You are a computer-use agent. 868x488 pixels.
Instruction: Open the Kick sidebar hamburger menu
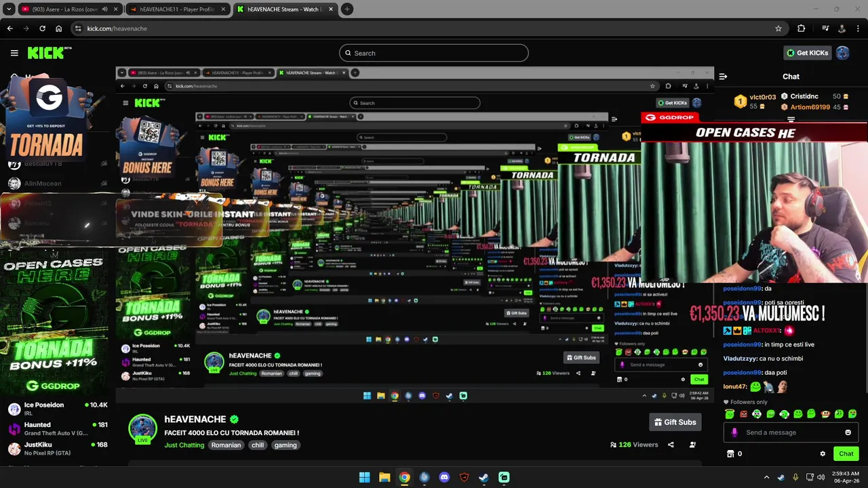(x=14, y=53)
